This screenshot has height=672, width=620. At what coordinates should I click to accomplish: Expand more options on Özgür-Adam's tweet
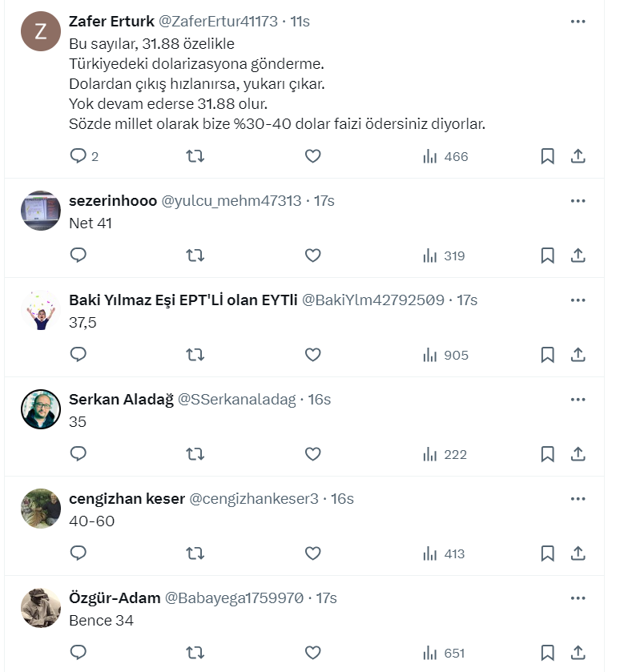pyautogui.click(x=578, y=598)
